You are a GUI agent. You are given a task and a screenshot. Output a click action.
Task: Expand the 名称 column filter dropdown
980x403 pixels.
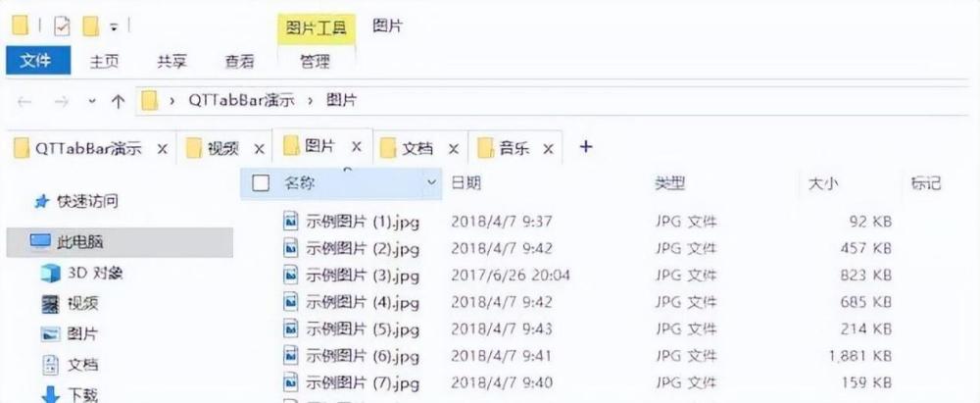430,183
